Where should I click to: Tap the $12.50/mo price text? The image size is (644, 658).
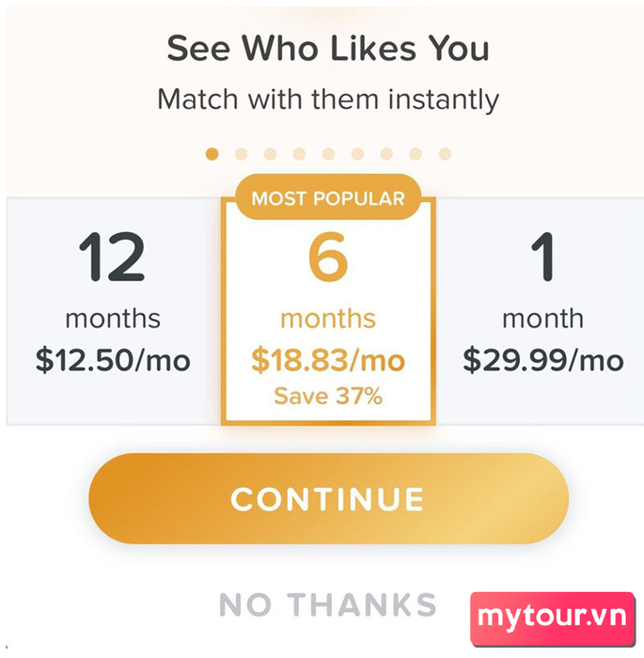[113, 360]
